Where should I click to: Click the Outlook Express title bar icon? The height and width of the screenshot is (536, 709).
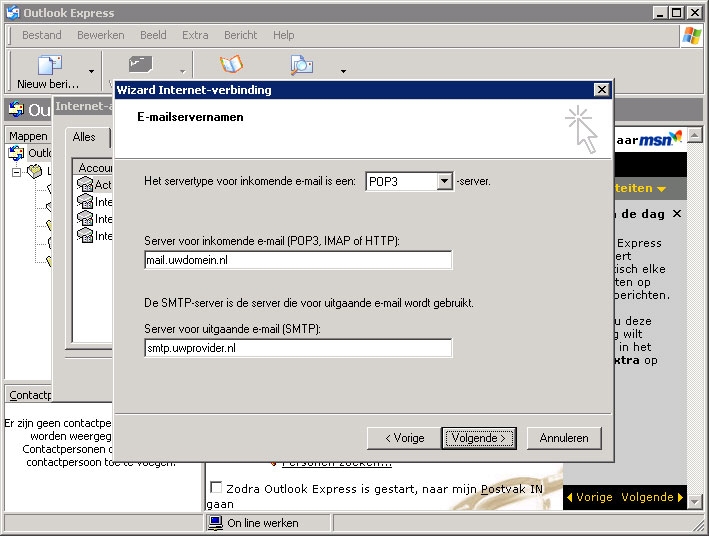(x=13, y=13)
